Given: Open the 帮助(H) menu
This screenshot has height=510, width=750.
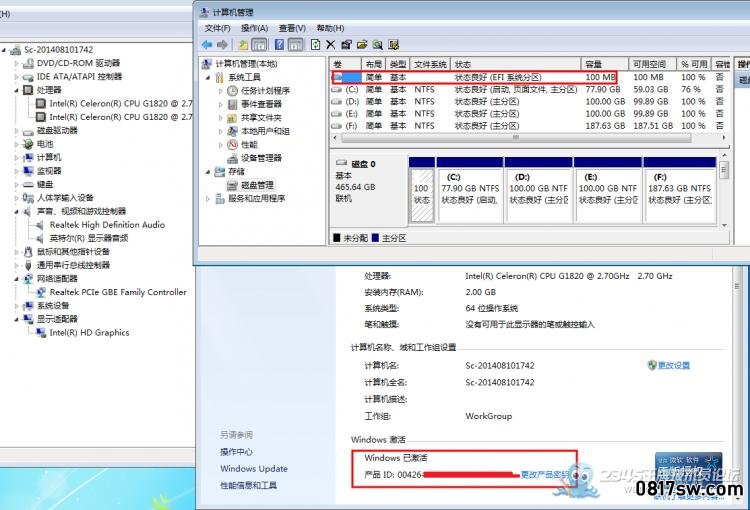Looking at the screenshot, I should click(x=331, y=28).
